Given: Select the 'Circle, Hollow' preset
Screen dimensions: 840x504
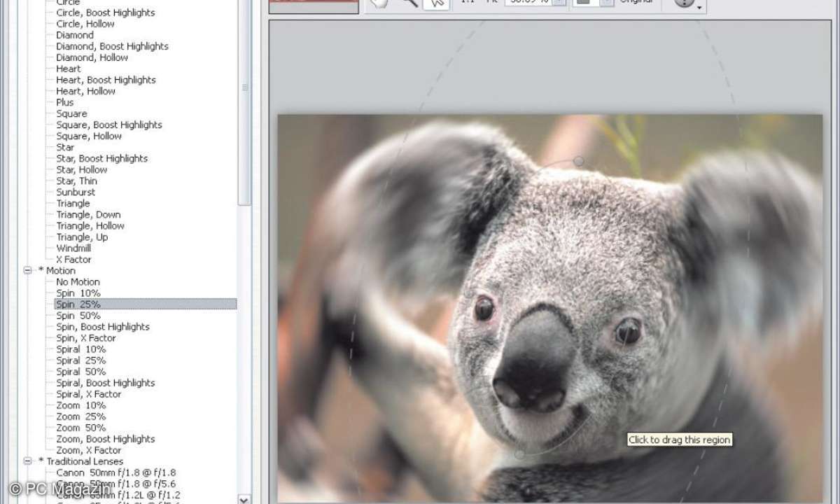Looking at the screenshot, I should tap(85, 24).
